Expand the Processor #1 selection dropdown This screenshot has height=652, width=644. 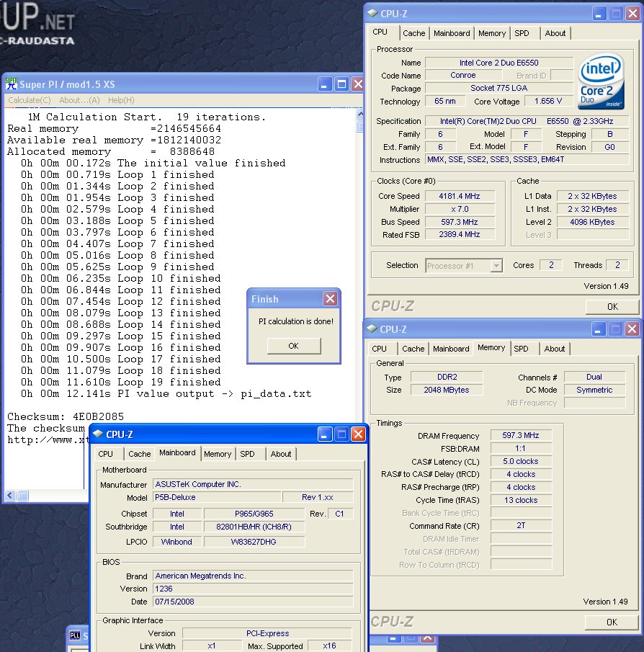pos(496,266)
